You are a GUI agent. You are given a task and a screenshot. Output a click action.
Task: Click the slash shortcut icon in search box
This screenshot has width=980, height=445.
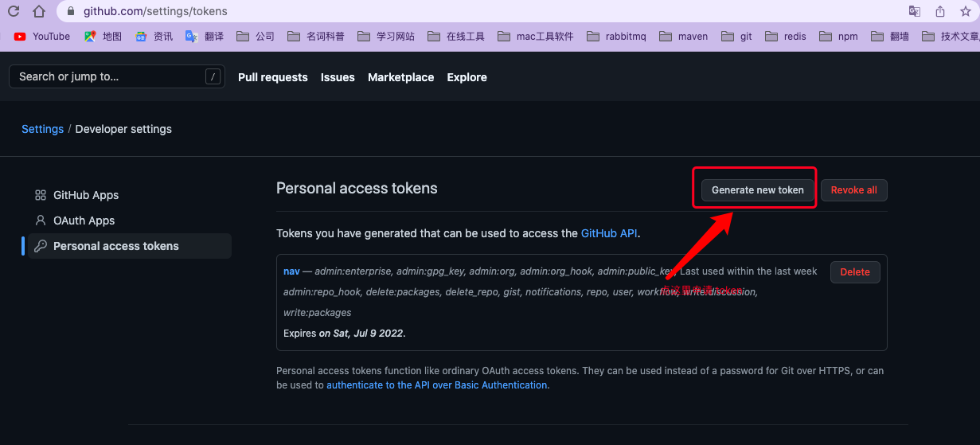[213, 76]
